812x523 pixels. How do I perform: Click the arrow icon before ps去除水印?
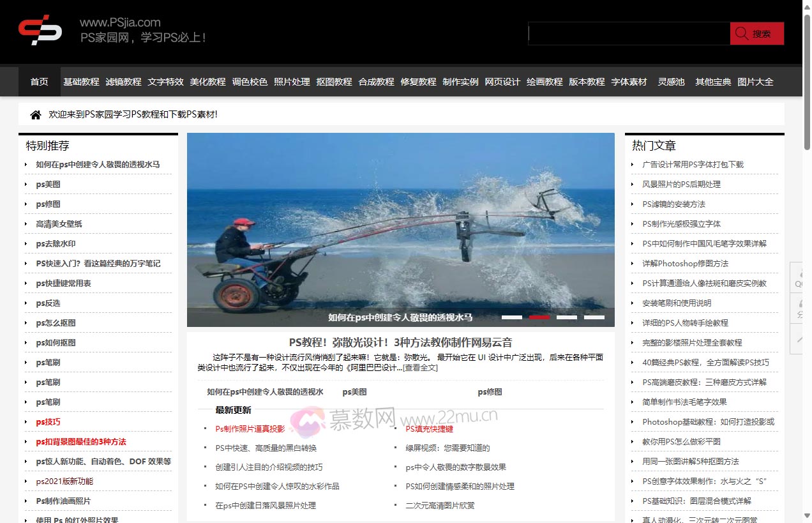tap(25, 243)
